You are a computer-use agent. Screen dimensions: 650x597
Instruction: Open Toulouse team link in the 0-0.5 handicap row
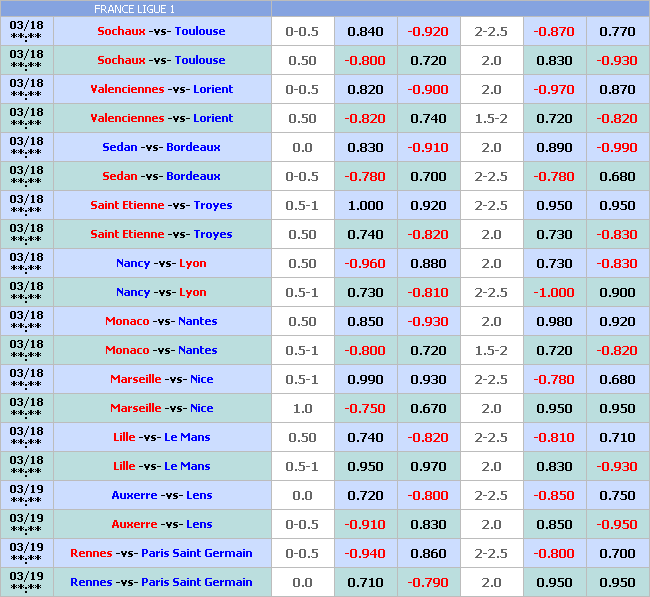tap(200, 31)
